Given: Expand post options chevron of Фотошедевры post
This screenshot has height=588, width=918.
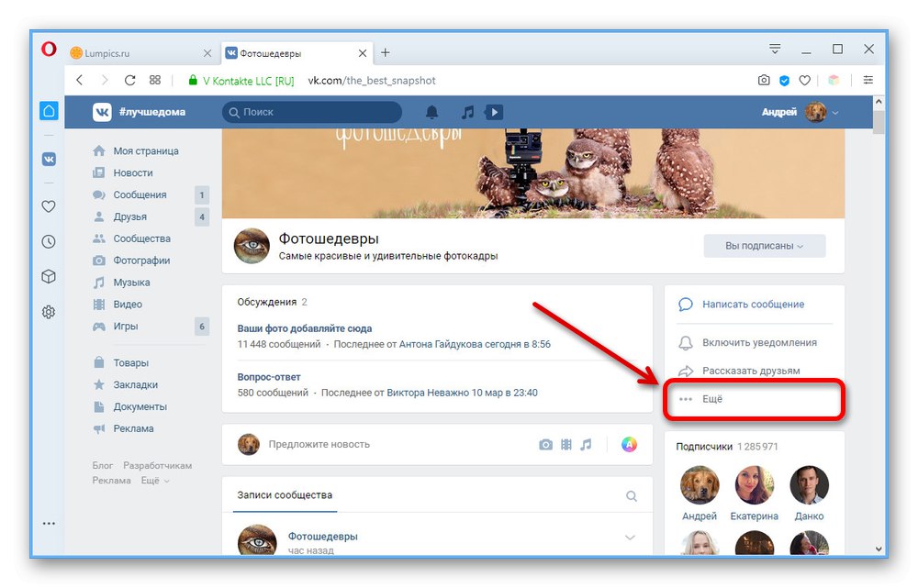Looking at the screenshot, I should (630, 538).
